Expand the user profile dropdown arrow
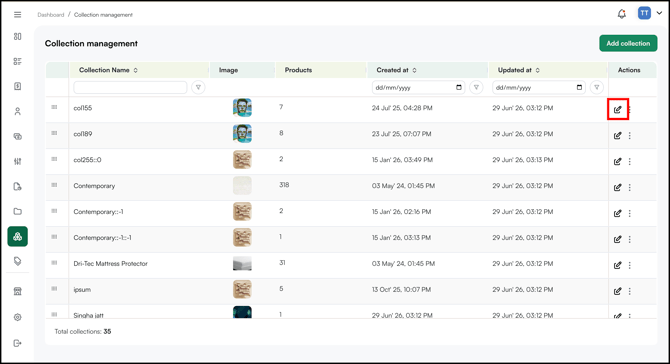Viewport: 670px width, 364px height. coord(659,13)
